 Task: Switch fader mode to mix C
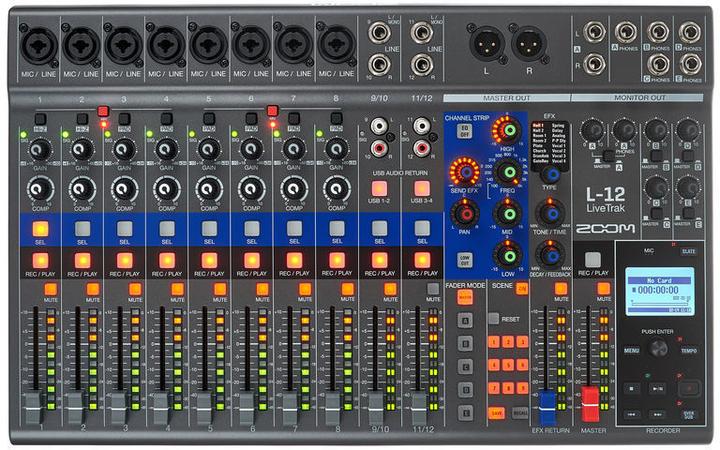tap(465, 366)
